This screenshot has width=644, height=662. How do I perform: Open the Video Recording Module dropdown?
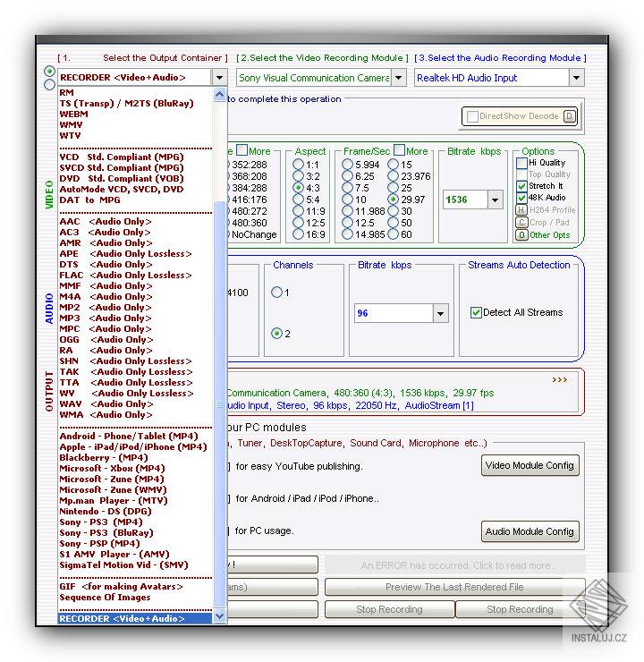tap(398, 78)
